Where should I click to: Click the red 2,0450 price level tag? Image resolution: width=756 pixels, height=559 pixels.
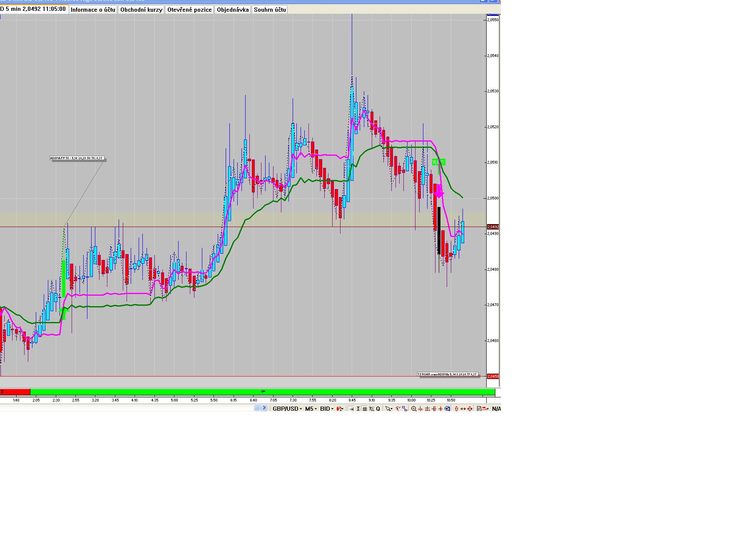pos(493,377)
